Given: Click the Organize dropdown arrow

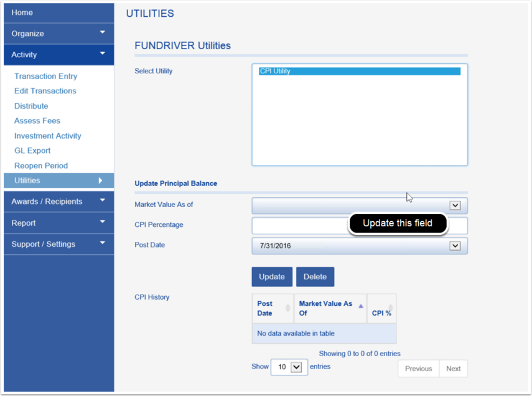Looking at the screenshot, I should click(x=103, y=32).
